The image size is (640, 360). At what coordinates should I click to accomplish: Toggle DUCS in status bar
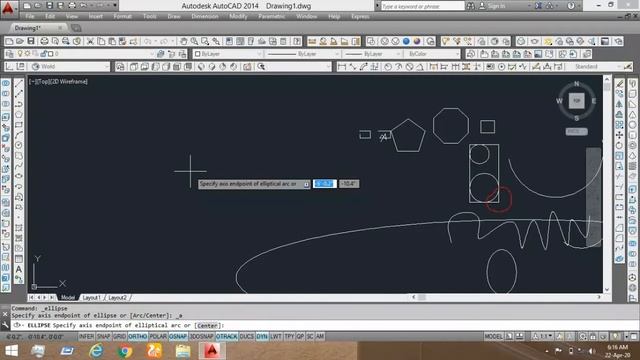[x=247, y=336]
